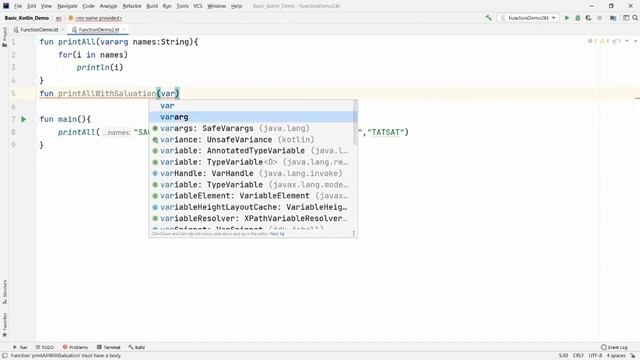Open the Window menu
640x360 pixels.
click(x=216, y=6)
